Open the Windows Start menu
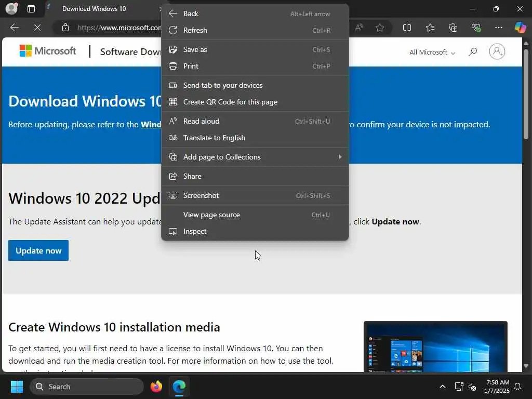532x399 pixels. (x=17, y=387)
